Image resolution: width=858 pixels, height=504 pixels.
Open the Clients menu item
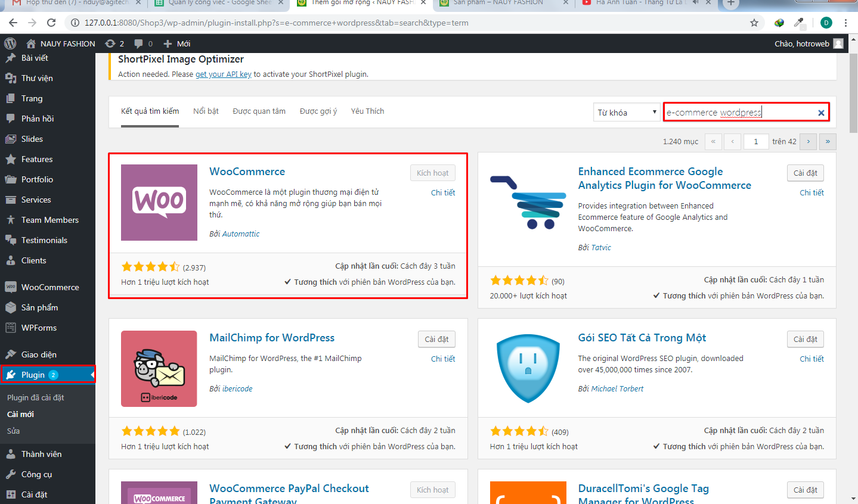(48, 260)
